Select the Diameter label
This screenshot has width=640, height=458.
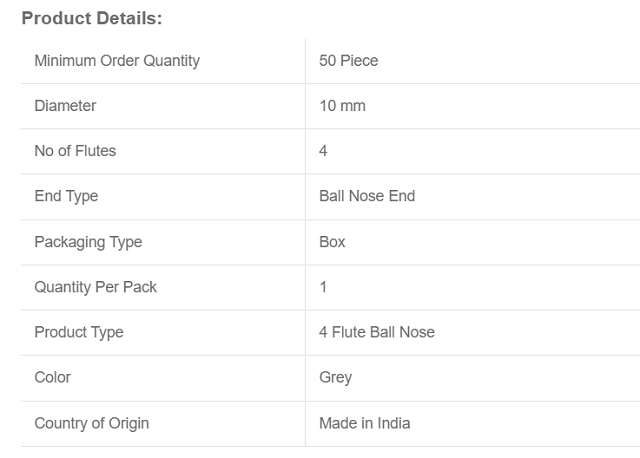click(65, 106)
